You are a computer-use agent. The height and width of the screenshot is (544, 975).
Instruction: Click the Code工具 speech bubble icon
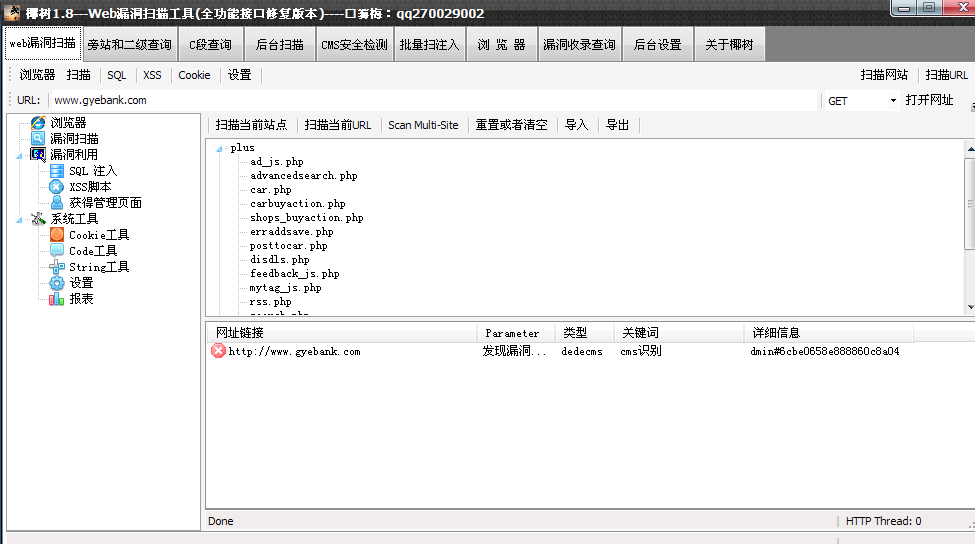pos(57,251)
